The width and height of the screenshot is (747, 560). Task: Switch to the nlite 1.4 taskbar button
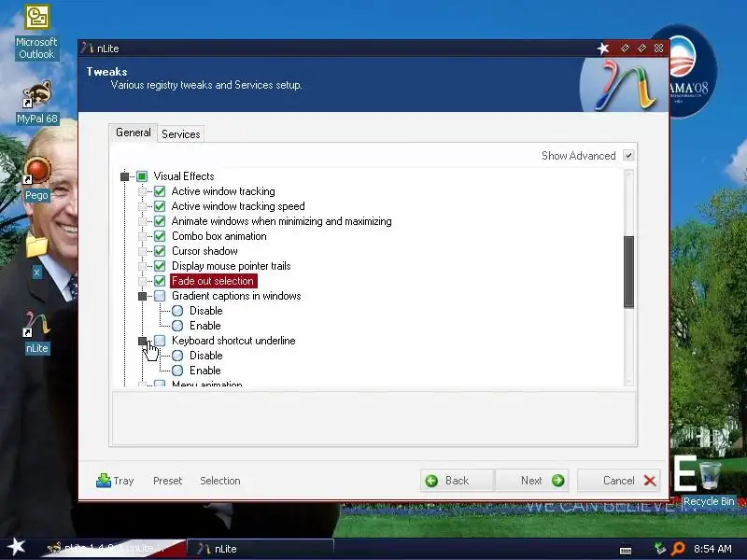tap(114, 548)
